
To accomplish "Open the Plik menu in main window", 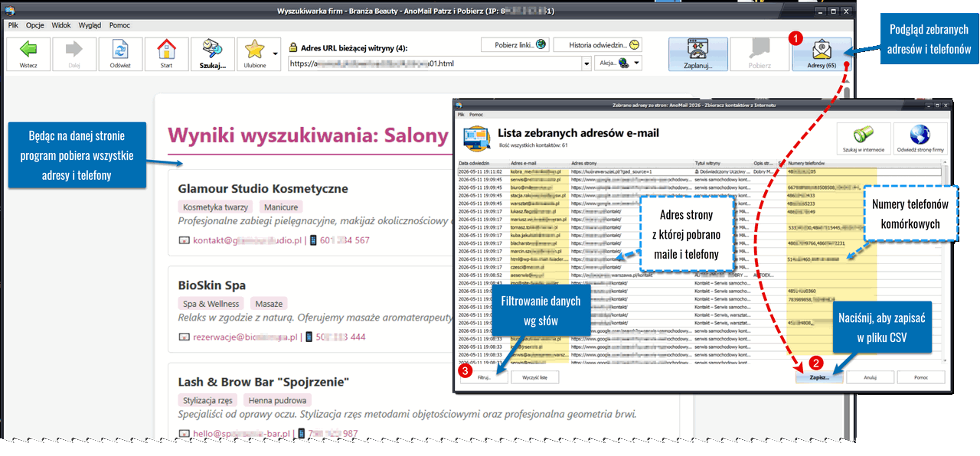I will click(13, 25).
